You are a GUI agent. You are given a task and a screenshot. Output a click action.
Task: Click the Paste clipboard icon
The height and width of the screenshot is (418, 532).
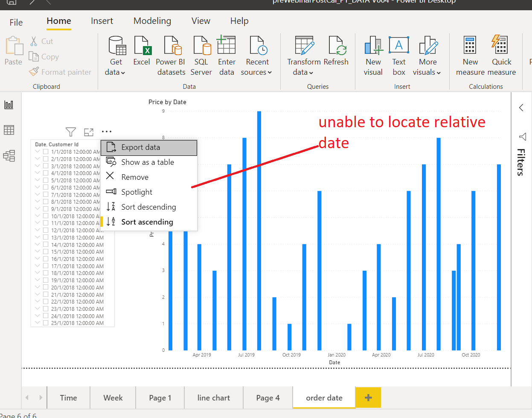pos(14,46)
